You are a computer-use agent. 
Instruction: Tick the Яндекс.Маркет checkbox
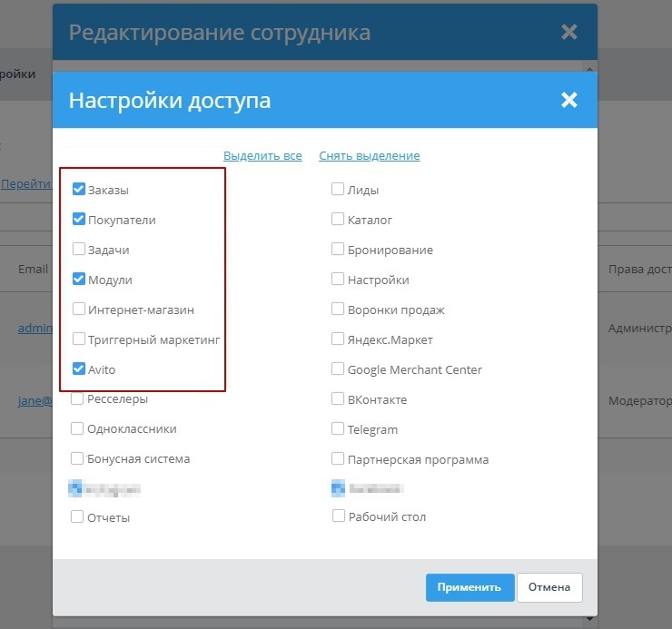coord(338,339)
